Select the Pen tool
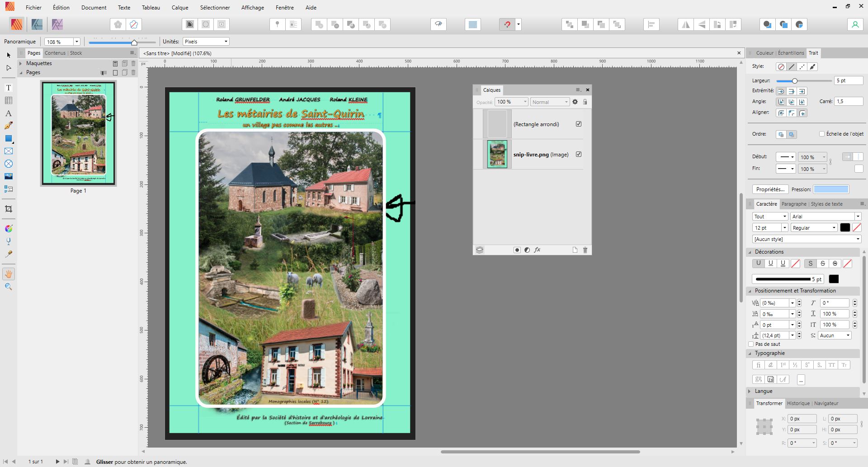This screenshot has width=868, height=467. click(x=9, y=126)
